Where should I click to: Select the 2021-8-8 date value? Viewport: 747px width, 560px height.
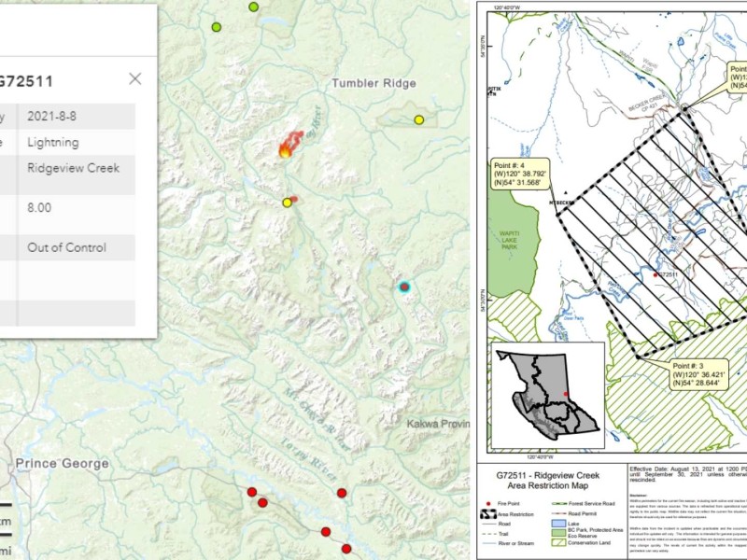tap(51, 117)
